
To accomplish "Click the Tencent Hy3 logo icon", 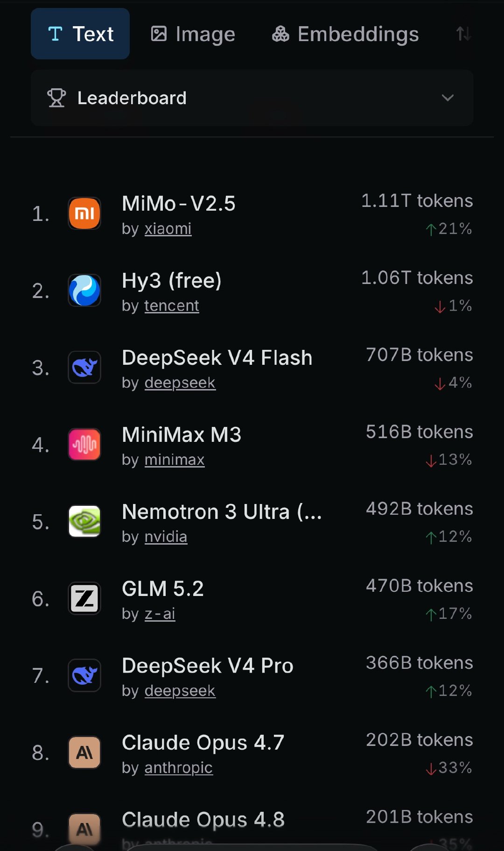I will [x=84, y=291].
